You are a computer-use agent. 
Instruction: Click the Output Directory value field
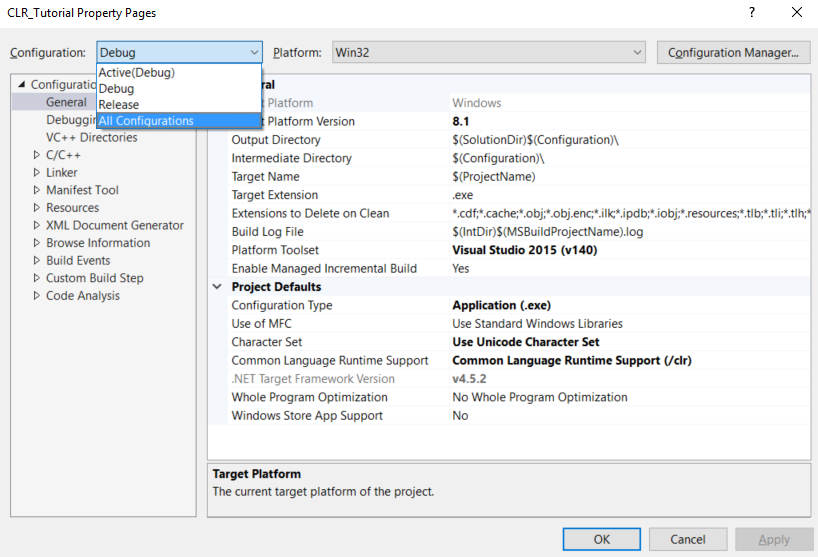535,140
